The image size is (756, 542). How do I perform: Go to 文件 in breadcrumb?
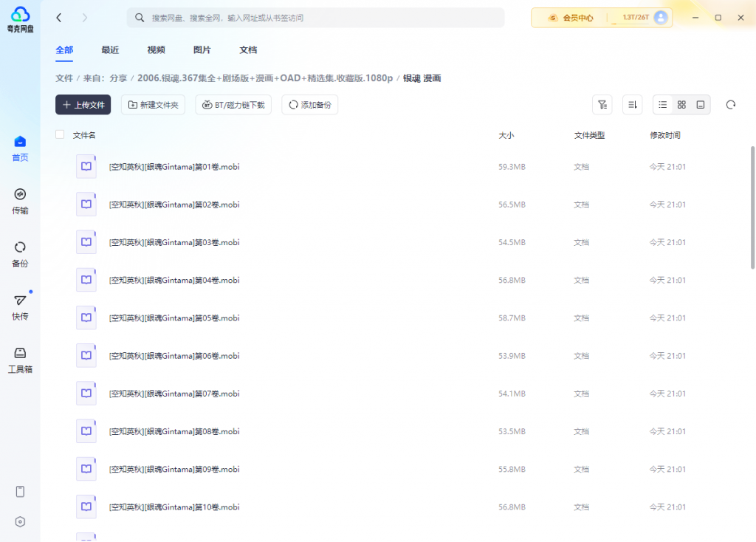[64, 78]
